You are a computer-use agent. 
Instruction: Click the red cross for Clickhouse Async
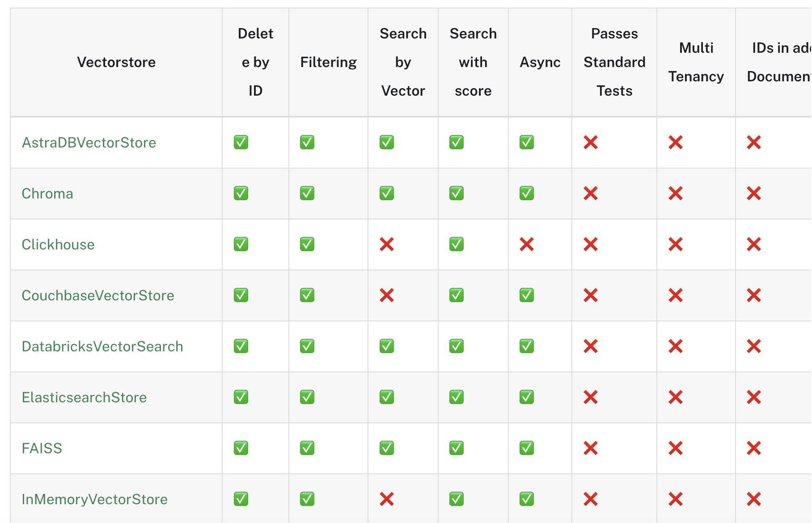527,245
